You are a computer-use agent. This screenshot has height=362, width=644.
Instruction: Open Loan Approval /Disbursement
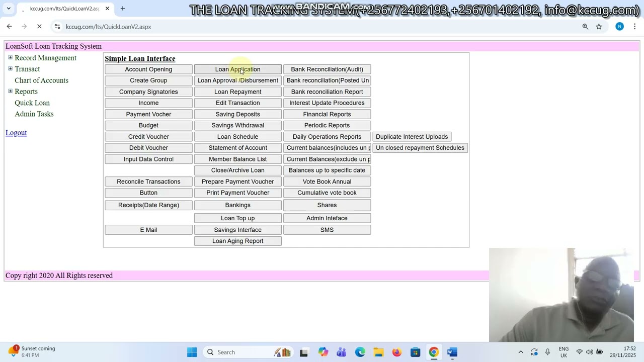tap(237, 80)
